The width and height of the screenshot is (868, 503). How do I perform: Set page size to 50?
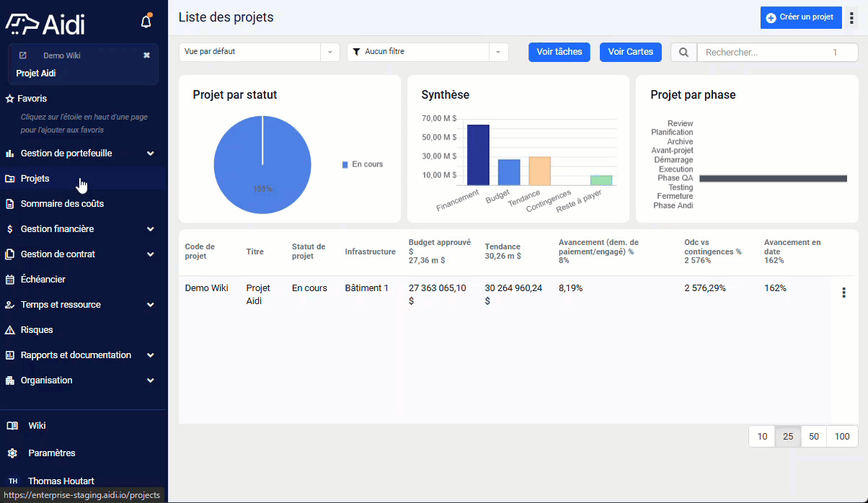click(814, 437)
